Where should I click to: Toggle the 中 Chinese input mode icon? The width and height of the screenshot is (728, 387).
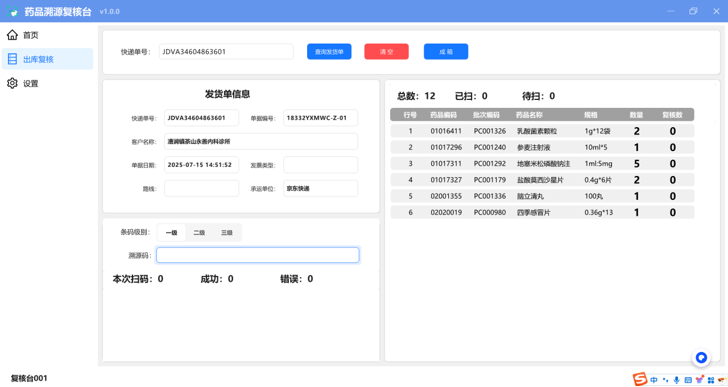654,380
